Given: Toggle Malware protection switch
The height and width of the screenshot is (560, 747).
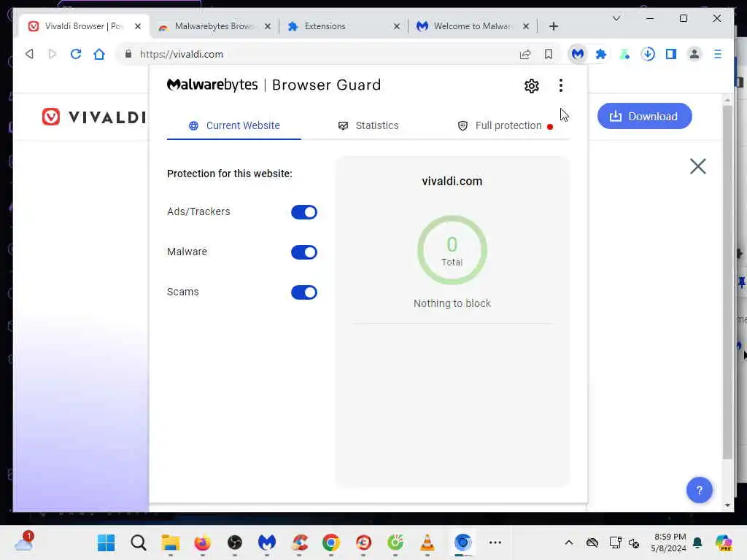Looking at the screenshot, I should click(304, 252).
